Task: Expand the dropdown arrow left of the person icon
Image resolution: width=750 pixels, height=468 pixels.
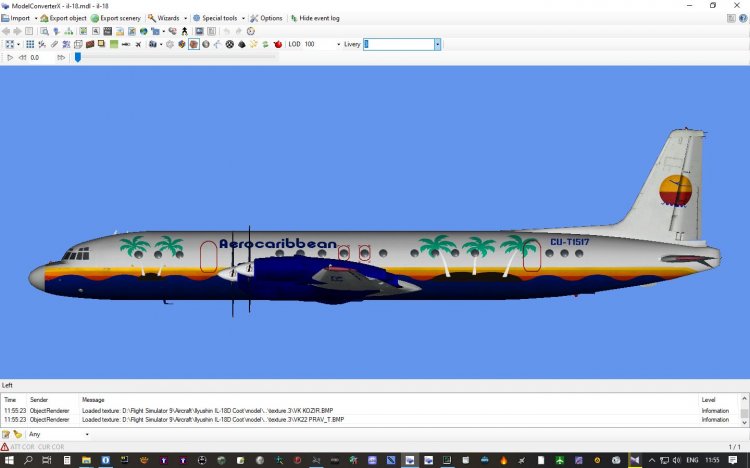Action: (x=164, y=31)
